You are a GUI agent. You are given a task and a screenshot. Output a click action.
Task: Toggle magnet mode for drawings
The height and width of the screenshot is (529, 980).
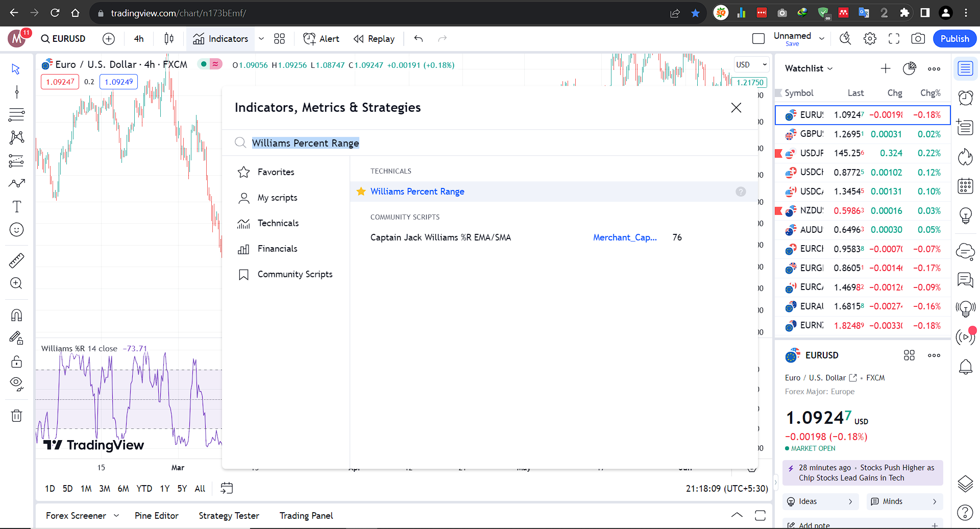(16, 315)
